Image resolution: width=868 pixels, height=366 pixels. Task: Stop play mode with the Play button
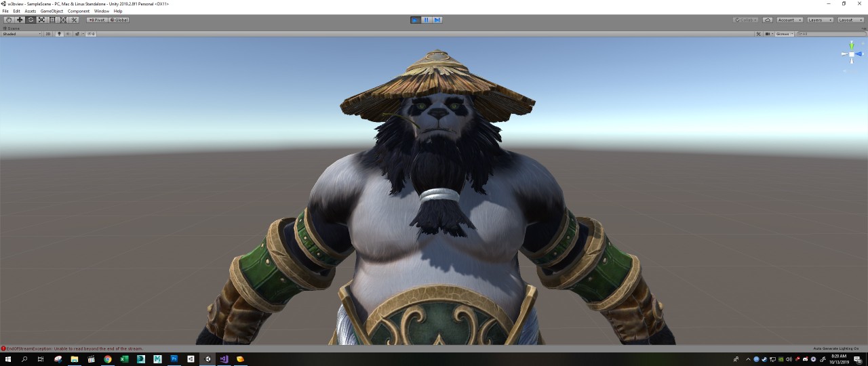coord(415,20)
